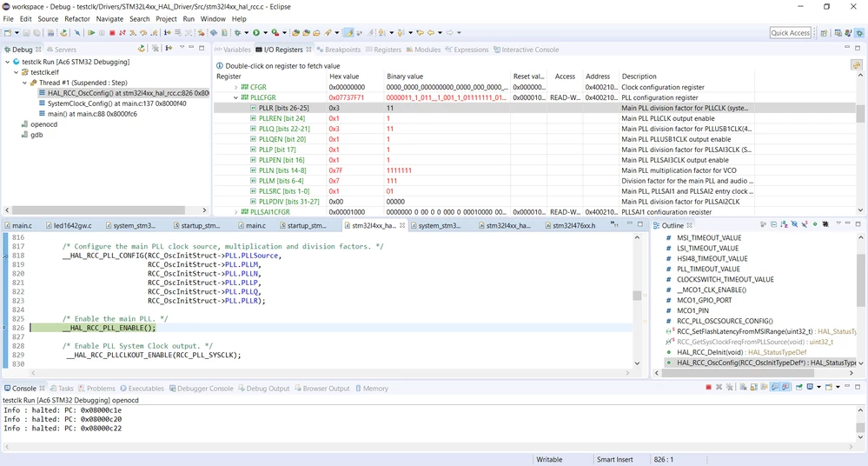Click the Outline Collapse All icon

pyautogui.click(x=774, y=224)
